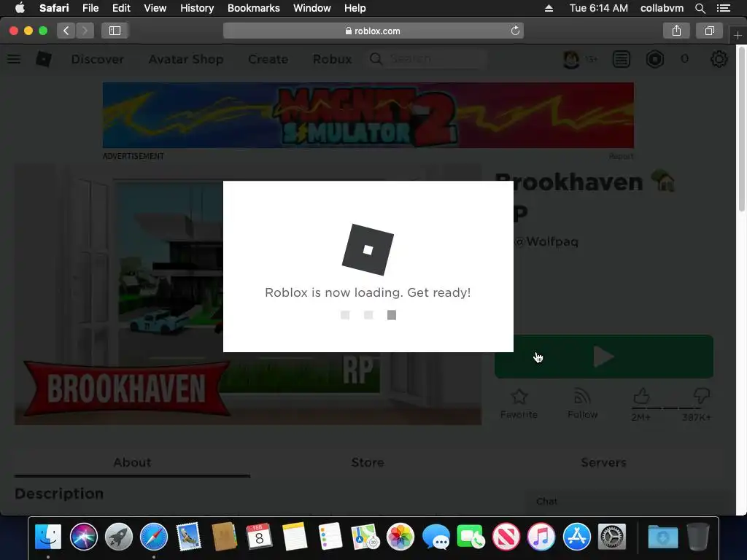Open the Create link

tap(268, 59)
